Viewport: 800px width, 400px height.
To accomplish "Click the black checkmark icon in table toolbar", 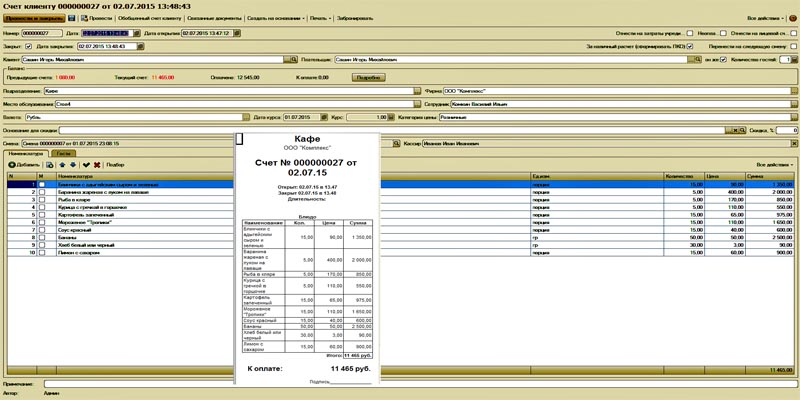I will [86, 164].
